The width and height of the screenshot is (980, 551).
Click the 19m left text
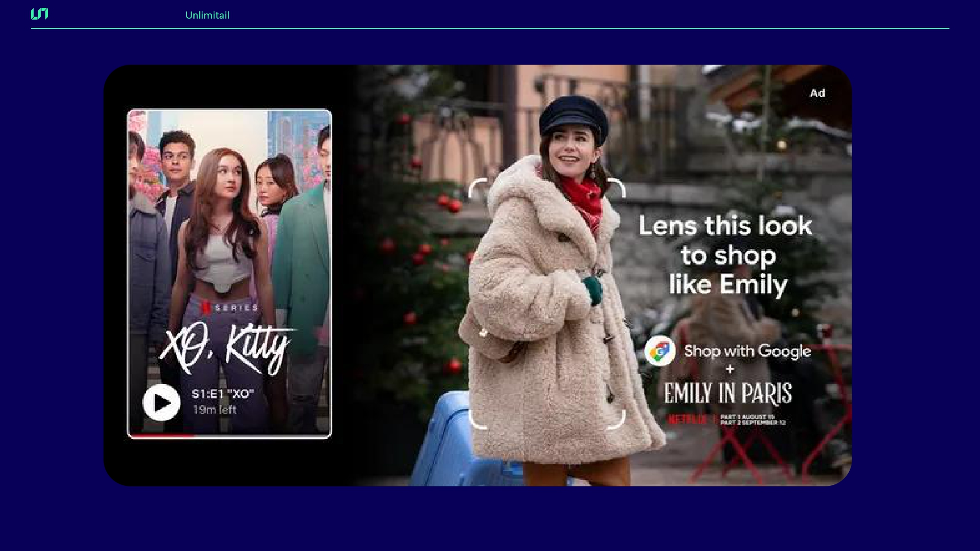point(215,409)
